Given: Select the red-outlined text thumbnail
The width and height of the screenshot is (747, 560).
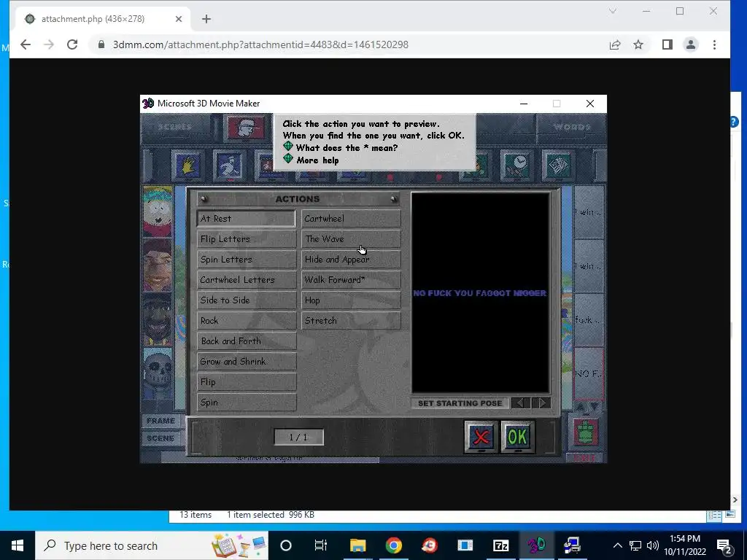Looking at the screenshot, I should click(x=589, y=374).
